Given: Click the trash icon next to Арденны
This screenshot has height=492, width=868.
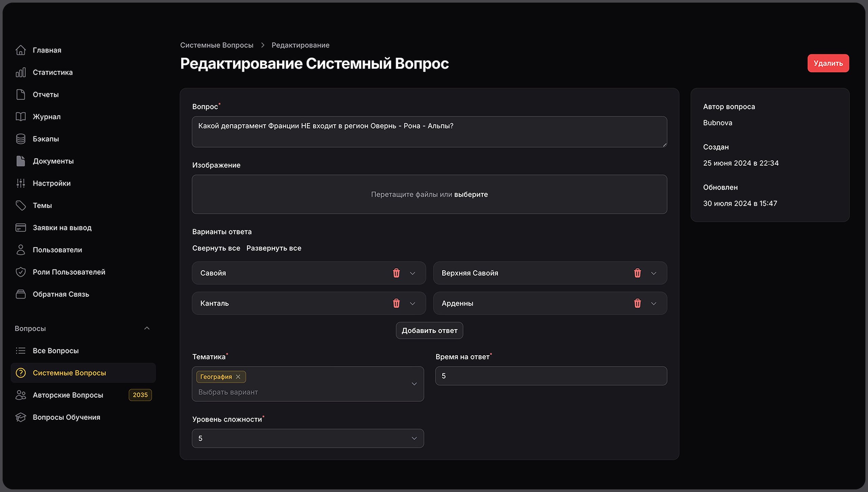Looking at the screenshot, I should (x=637, y=303).
